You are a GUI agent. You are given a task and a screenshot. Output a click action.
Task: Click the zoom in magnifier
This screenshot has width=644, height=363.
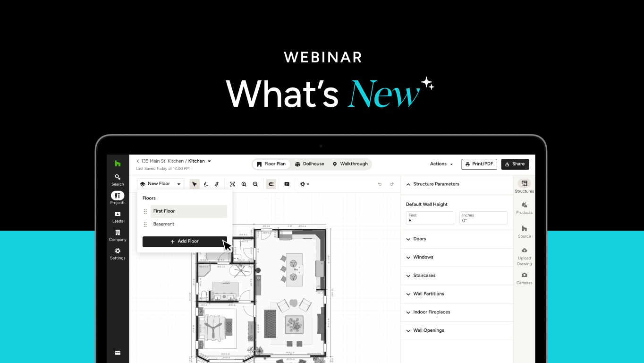[x=244, y=184]
